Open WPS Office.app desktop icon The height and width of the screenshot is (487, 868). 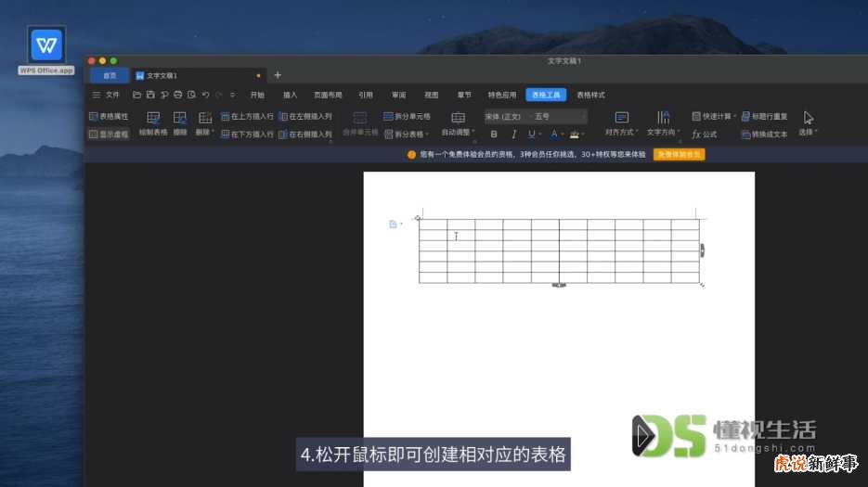[x=45, y=45]
